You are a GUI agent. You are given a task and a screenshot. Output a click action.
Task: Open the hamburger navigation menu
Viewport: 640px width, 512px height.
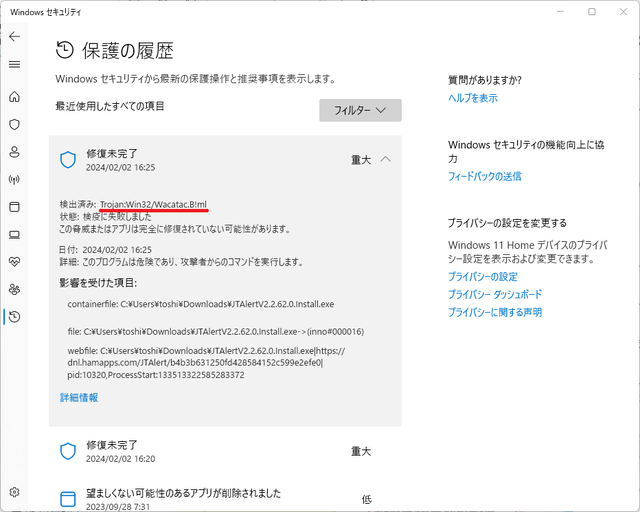[x=14, y=65]
